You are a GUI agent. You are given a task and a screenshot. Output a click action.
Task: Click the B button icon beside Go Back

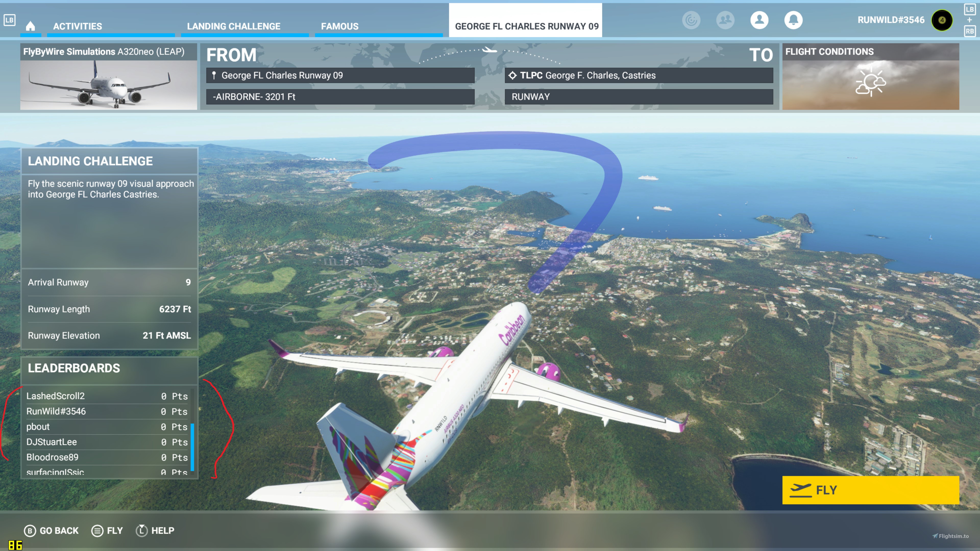pyautogui.click(x=30, y=531)
